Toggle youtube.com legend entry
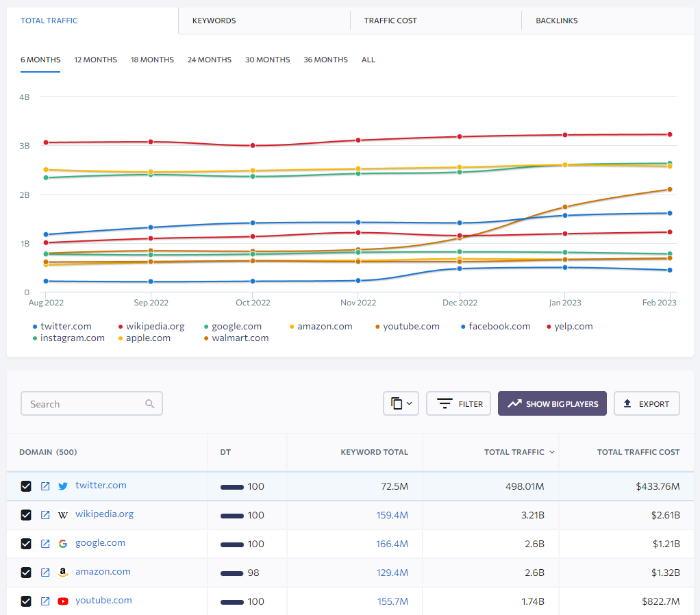The image size is (700, 615). point(407,326)
